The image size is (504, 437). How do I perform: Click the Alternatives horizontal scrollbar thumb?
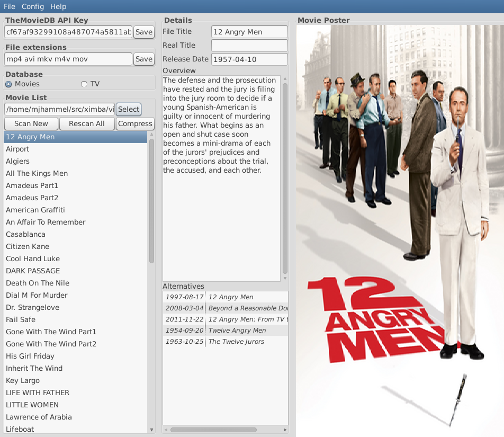pos(213,430)
